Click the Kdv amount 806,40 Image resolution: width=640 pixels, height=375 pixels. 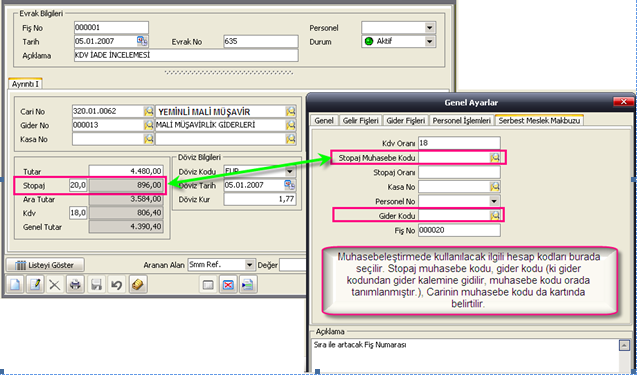[126, 213]
